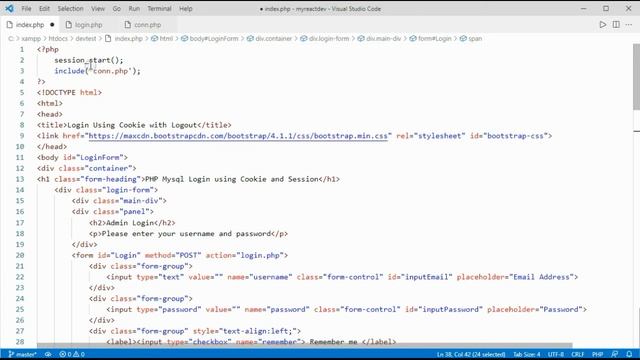Viewport: 640px width, 360px height.
Task: Open the View menu
Action: pos(98,9)
